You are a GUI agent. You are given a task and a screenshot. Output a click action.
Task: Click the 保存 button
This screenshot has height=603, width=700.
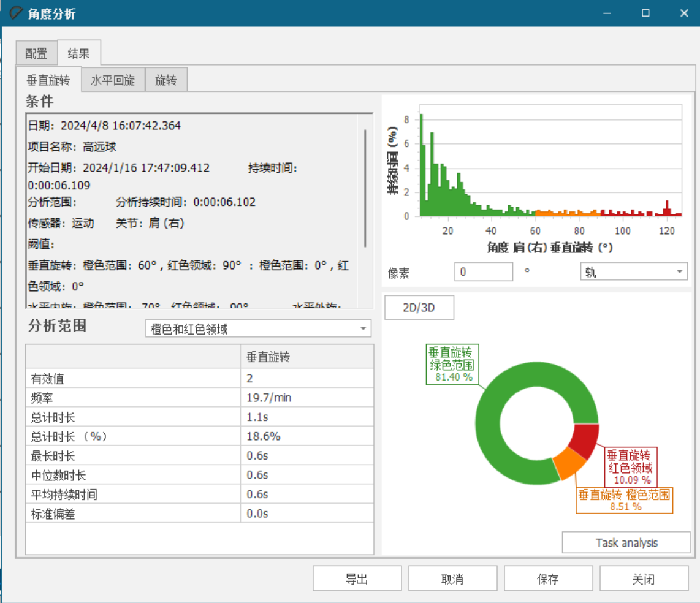[x=548, y=578]
